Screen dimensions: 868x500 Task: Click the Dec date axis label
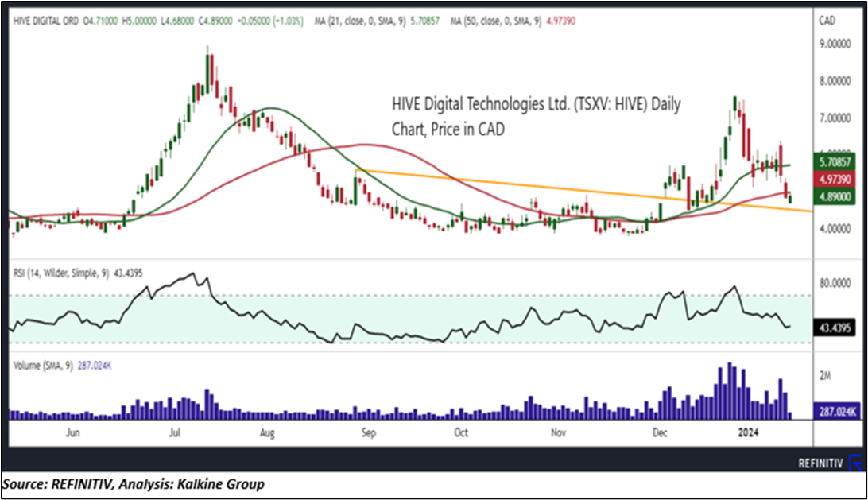click(659, 432)
